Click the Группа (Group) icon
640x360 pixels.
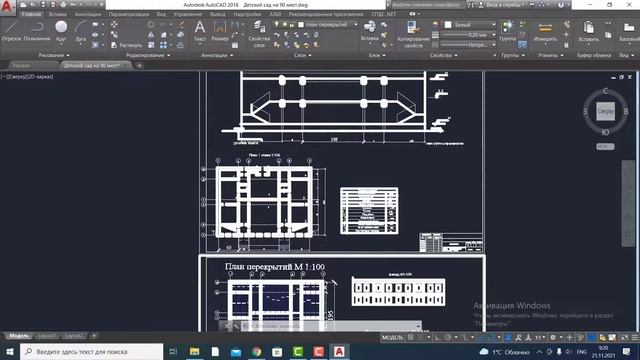tap(508, 31)
